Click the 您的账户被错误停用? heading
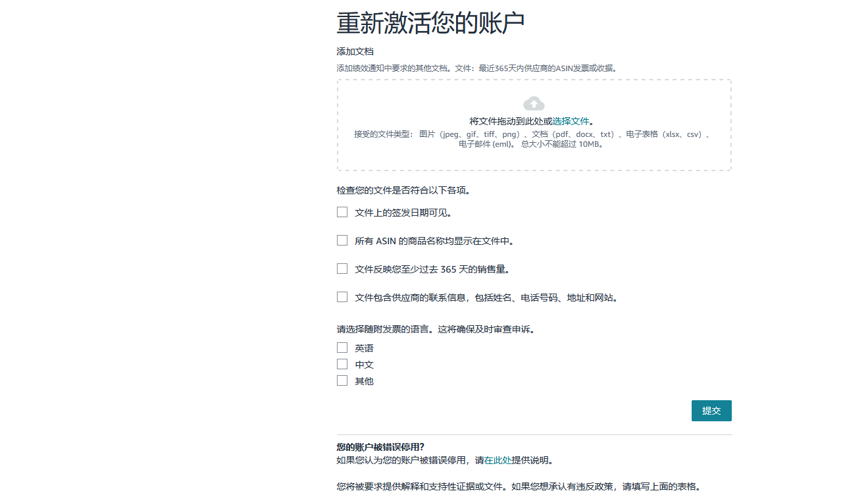 click(380, 447)
